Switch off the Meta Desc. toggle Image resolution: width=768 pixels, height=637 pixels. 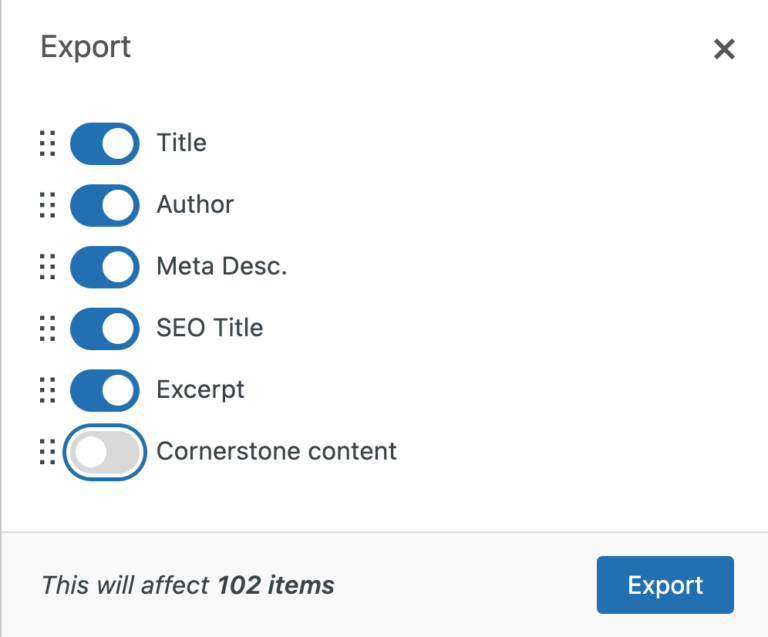pyautogui.click(x=104, y=267)
